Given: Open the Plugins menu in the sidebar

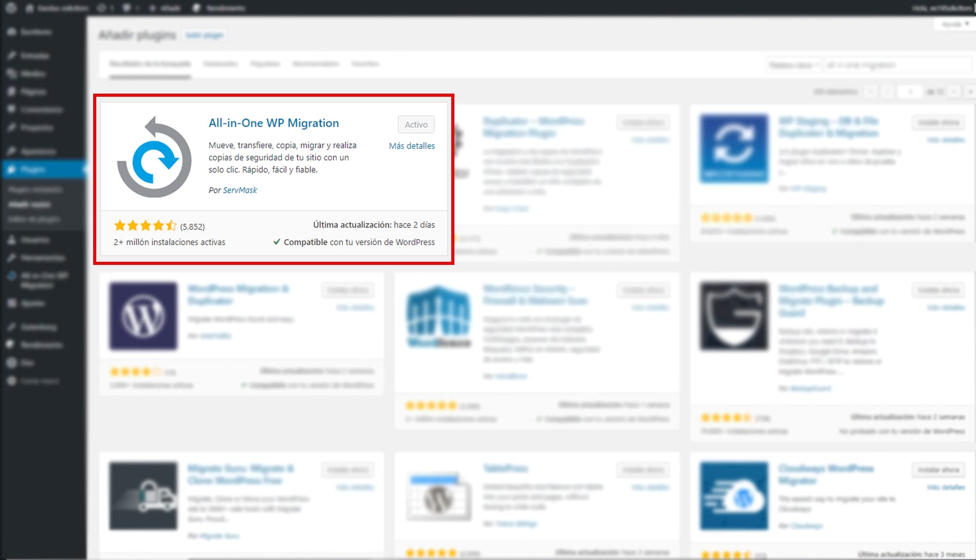Looking at the screenshot, I should pos(33,169).
